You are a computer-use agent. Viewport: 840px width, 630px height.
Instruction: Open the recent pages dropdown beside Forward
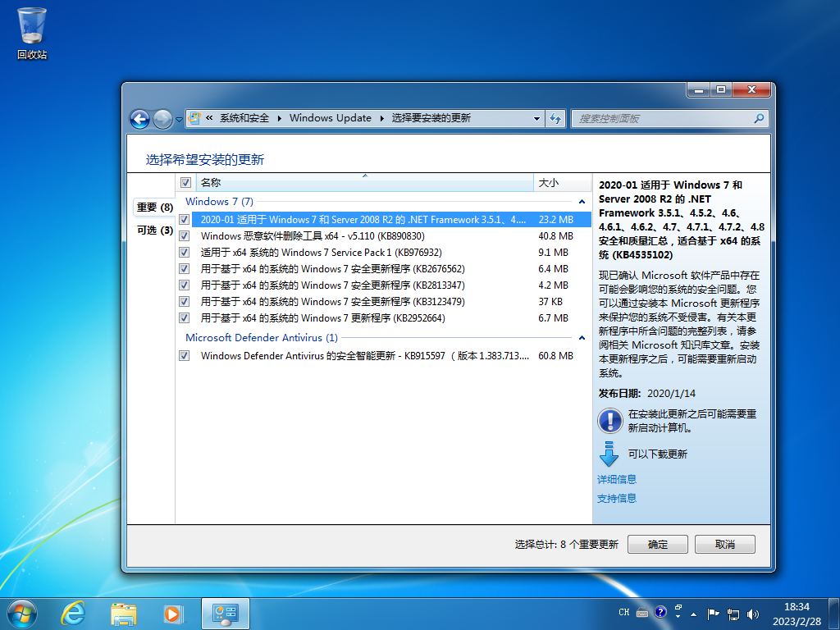[x=179, y=120]
